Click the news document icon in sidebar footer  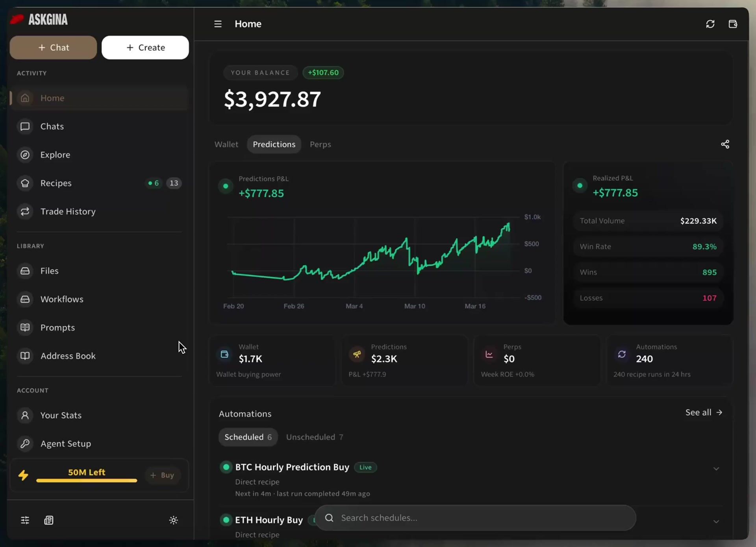pyautogui.click(x=49, y=520)
